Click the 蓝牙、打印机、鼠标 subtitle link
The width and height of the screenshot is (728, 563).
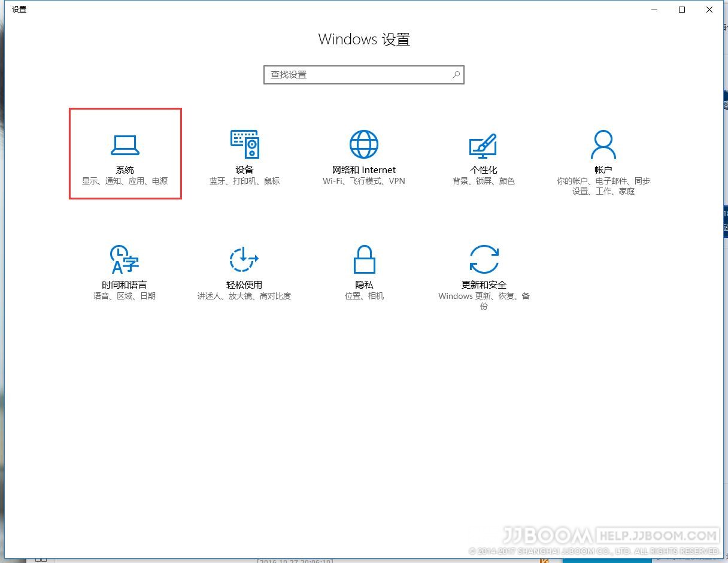pos(244,181)
